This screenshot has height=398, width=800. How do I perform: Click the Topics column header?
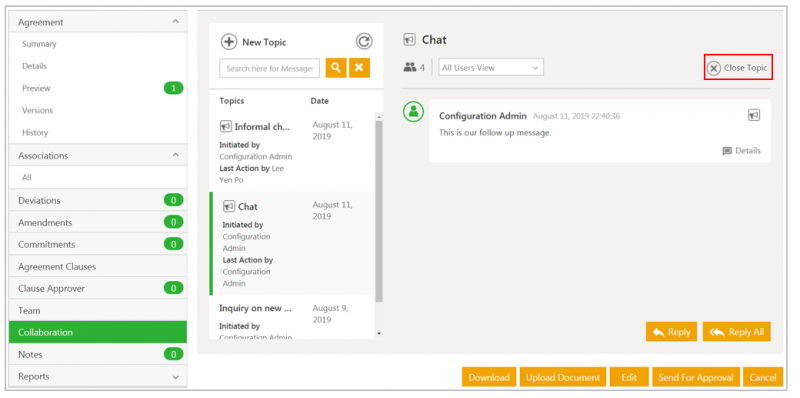point(232,101)
